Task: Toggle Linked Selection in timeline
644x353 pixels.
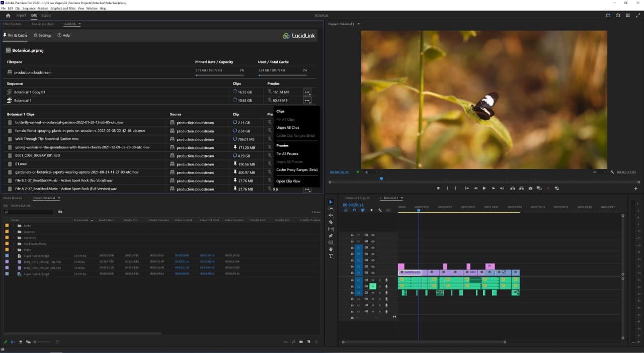Action: pyautogui.click(x=362, y=210)
